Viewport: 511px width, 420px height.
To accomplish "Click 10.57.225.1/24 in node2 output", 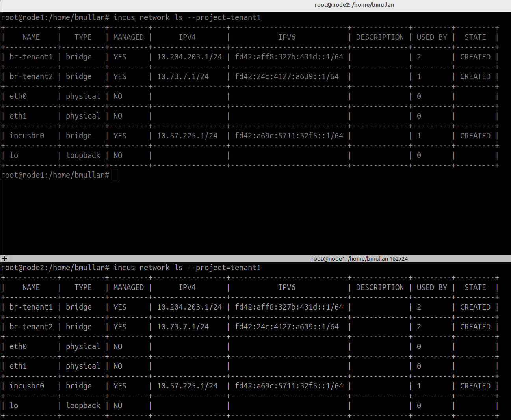I will tap(187, 386).
